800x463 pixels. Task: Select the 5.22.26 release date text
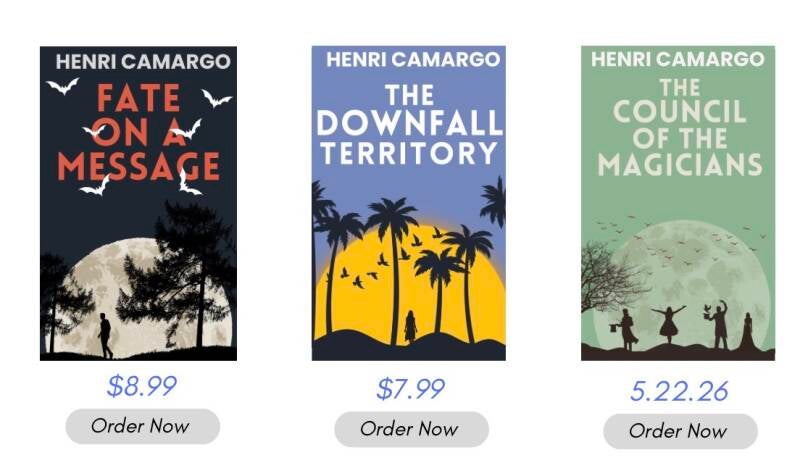tap(679, 391)
